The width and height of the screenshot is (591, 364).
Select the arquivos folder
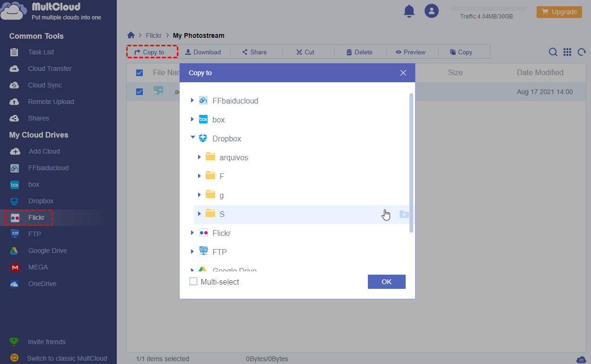pyautogui.click(x=234, y=157)
